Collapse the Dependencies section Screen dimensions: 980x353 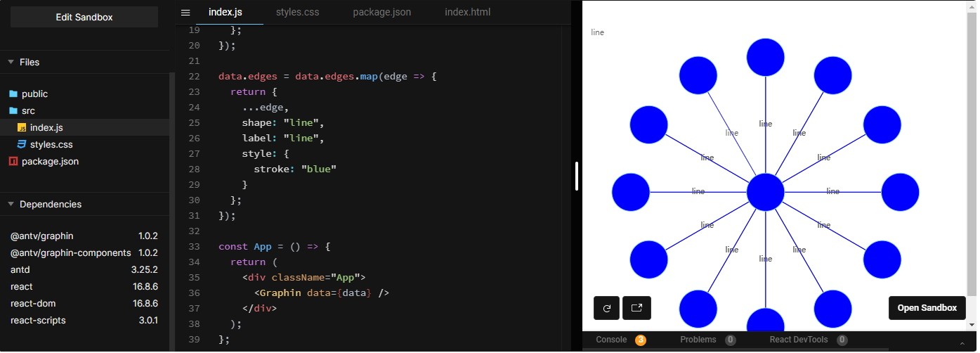[11, 204]
